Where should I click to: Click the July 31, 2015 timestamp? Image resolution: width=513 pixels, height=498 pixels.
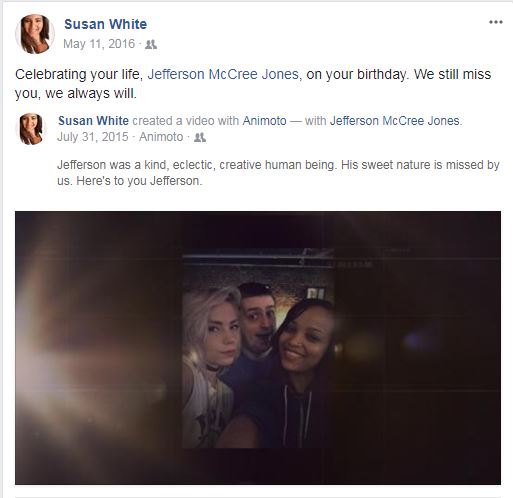tap(93, 137)
